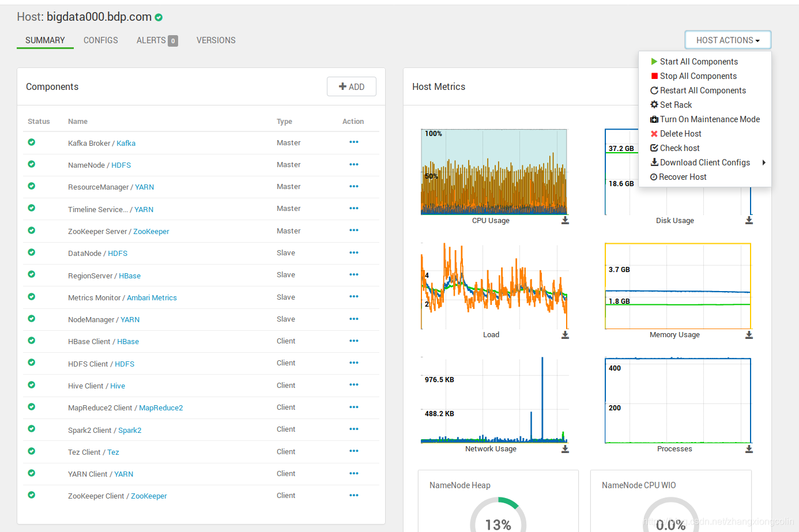Download the Memory Usage chart data
The image size is (799, 532).
point(749,334)
